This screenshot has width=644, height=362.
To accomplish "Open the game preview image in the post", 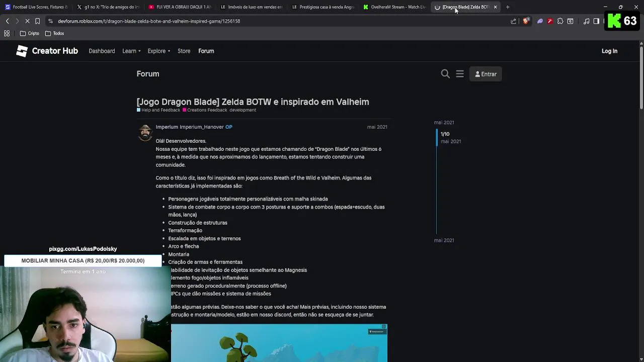I will click(x=279, y=343).
